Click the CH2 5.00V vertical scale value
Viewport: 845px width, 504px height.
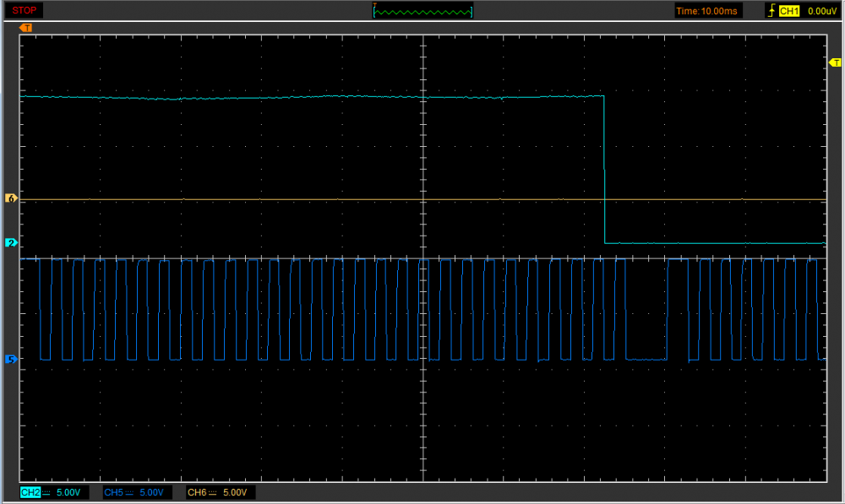click(x=68, y=492)
